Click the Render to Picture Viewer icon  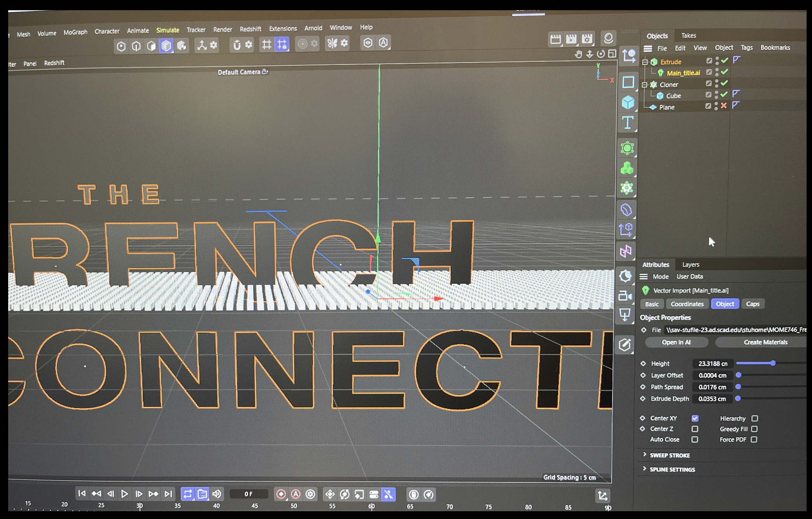click(571, 39)
